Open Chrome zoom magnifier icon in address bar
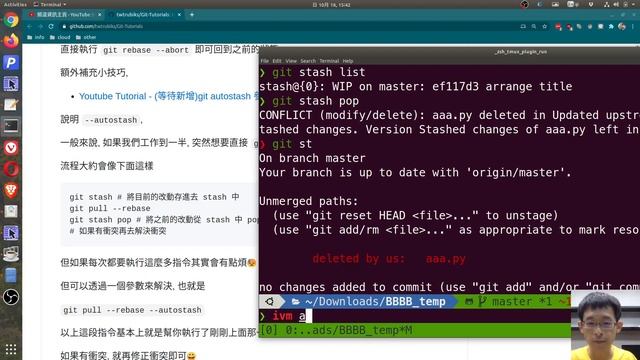The height and width of the screenshot is (360, 640). click(x=534, y=26)
